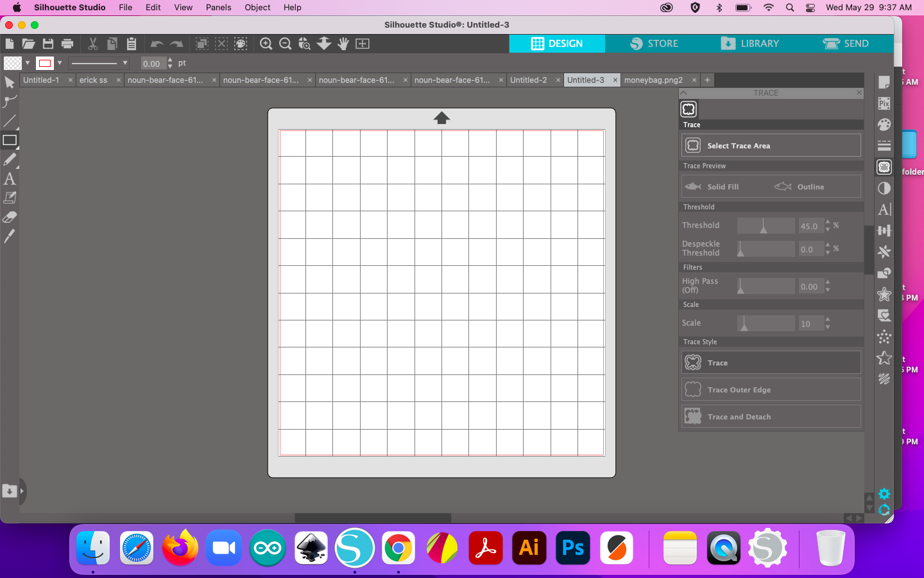Image resolution: width=924 pixels, height=578 pixels.
Task: Switch to the SEND tab
Action: point(846,44)
